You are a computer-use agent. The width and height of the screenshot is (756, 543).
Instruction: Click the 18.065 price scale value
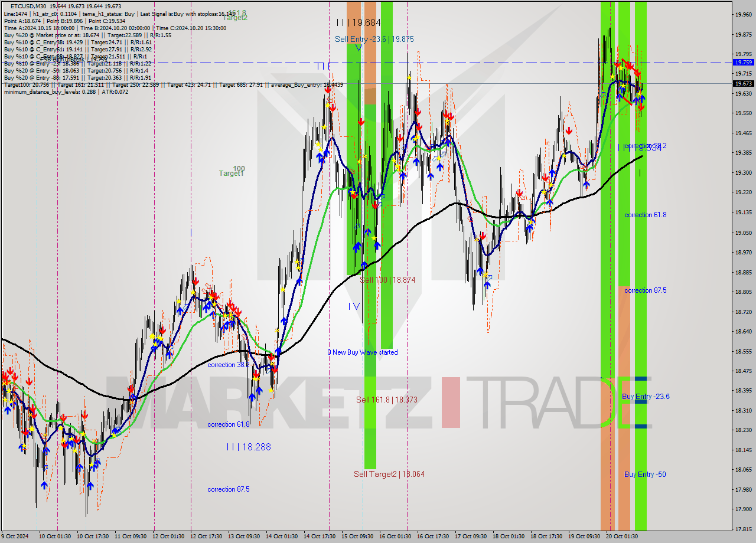[743, 470]
